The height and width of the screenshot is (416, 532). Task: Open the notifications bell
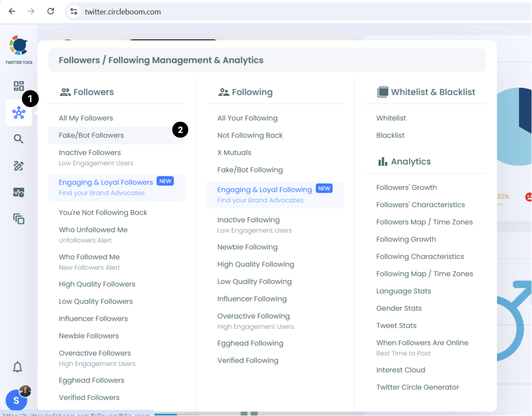point(17,367)
